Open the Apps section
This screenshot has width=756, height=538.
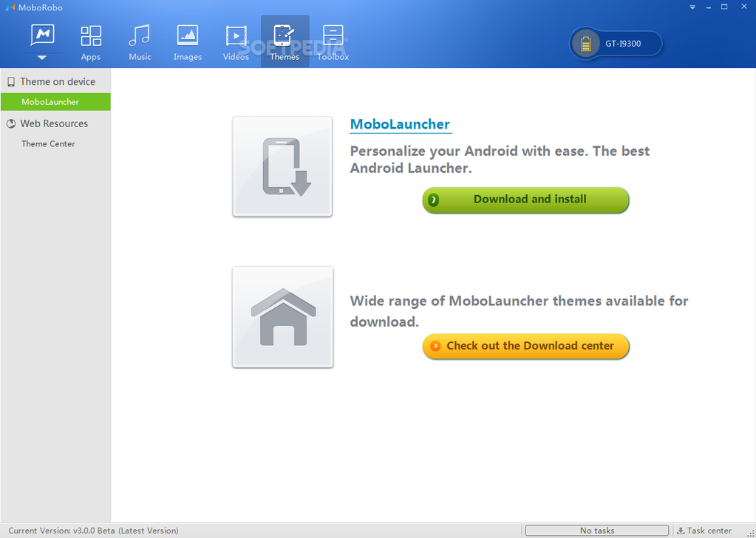click(91, 43)
